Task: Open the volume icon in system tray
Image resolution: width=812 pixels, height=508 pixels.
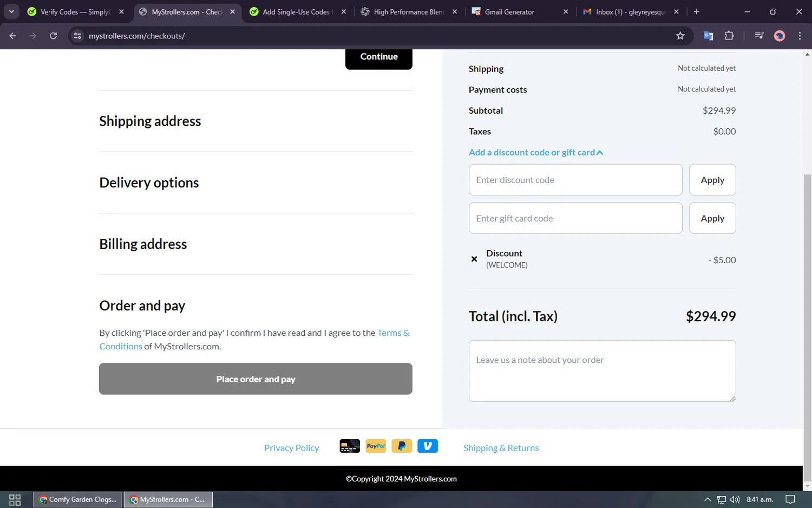Action: pos(735,499)
